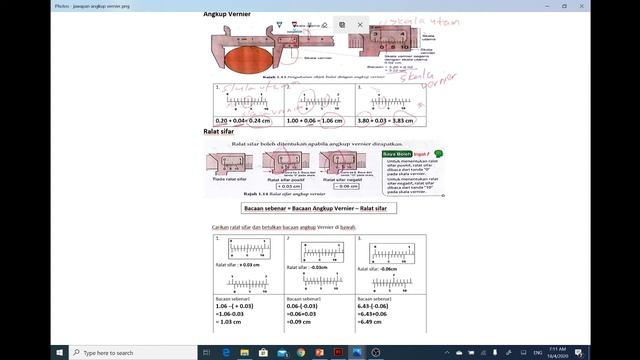Click the 'Ralat sifar: -0.06cm' label
This screenshot has width=640, height=360.
point(377,269)
